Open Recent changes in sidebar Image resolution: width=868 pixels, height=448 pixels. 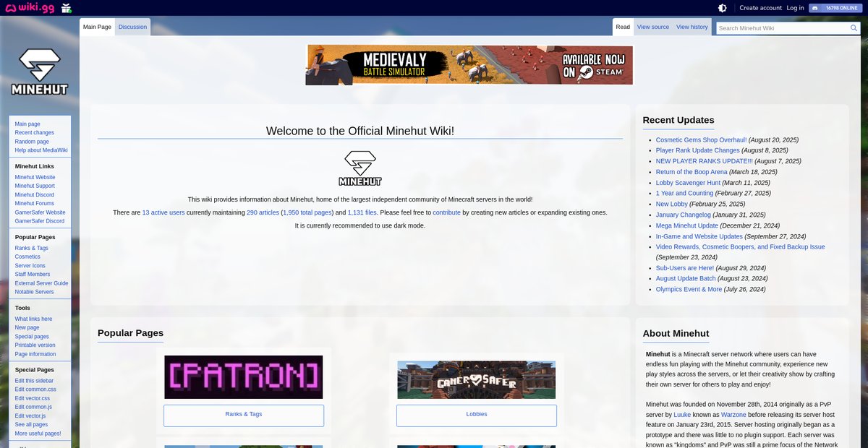click(35, 133)
